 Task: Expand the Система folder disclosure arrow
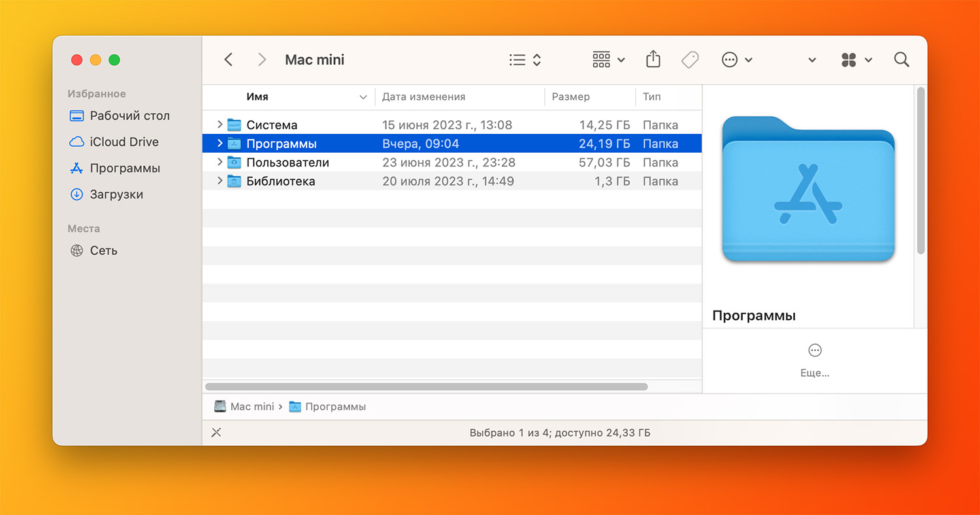click(x=220, y=125)
